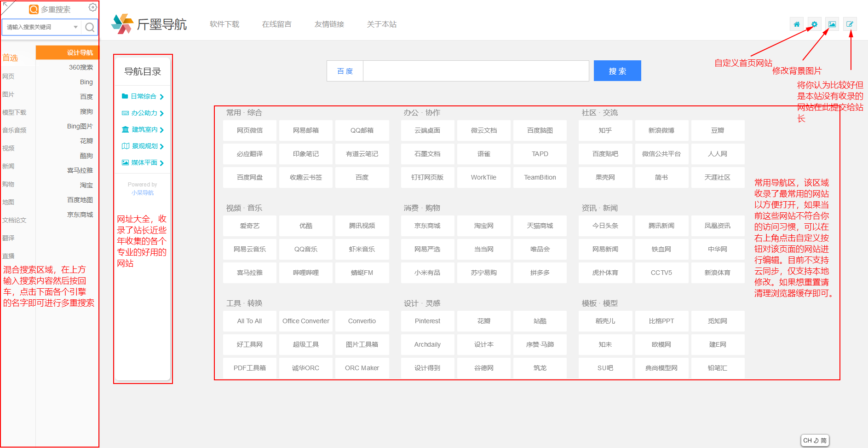The height and width of the screenshot is (448, 868).
Task: Click the folder icon beside 日常综合
Action: pos(125,96)
